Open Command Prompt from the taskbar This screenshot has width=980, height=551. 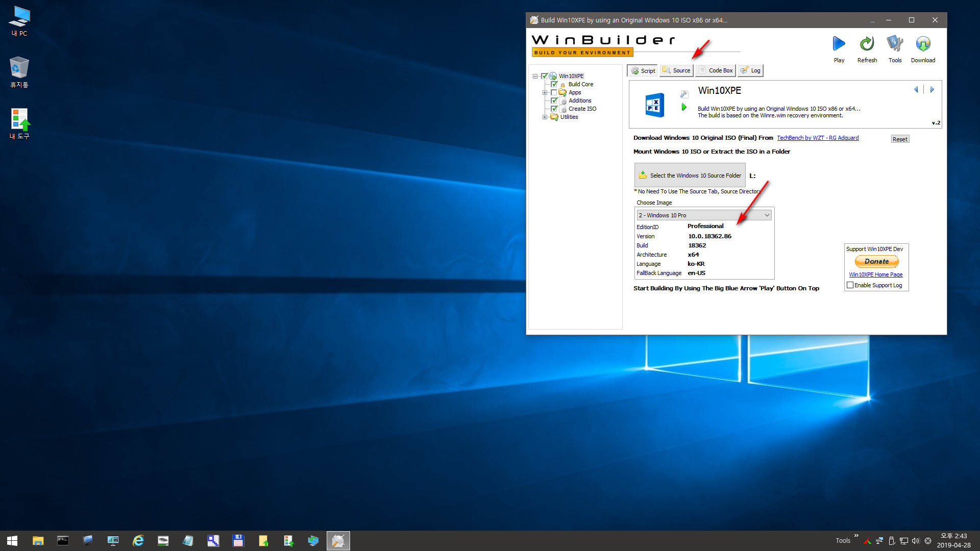click(63, 541)
